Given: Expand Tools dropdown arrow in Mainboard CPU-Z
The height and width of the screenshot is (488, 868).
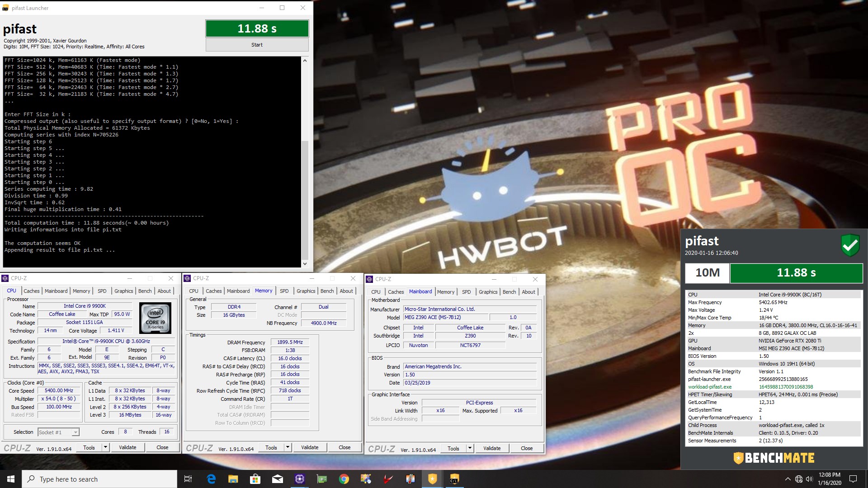Looking at the screenshot, I should click(x=470, y=448).
